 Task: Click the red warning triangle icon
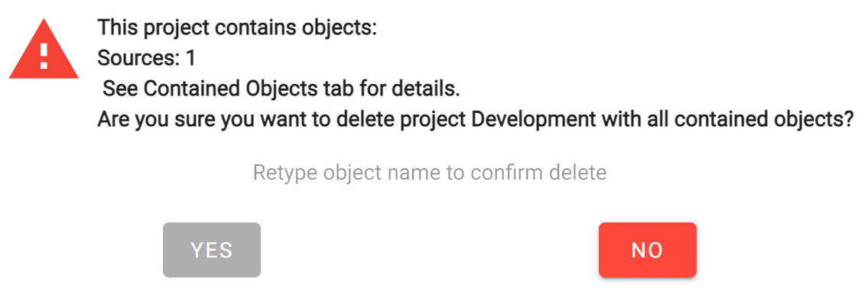pyautogui.click(x=44, y=50)
